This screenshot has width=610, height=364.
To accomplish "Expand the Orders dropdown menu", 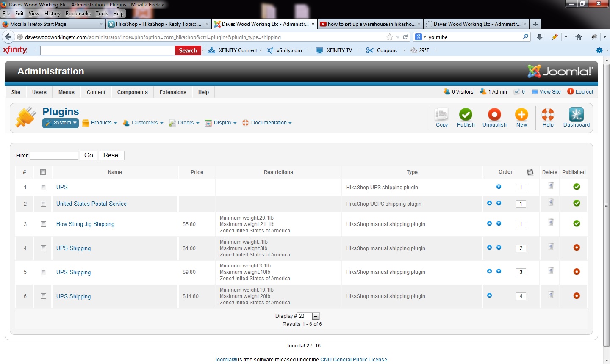I will coord(184,123).
